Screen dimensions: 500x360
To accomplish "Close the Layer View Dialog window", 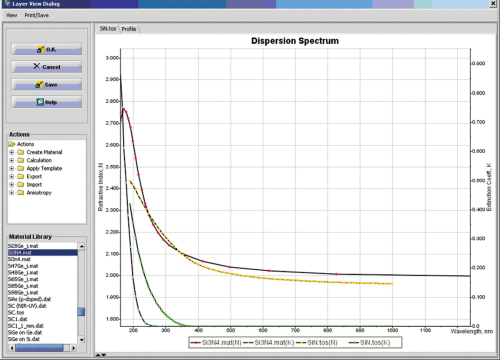I will point(493,4).
